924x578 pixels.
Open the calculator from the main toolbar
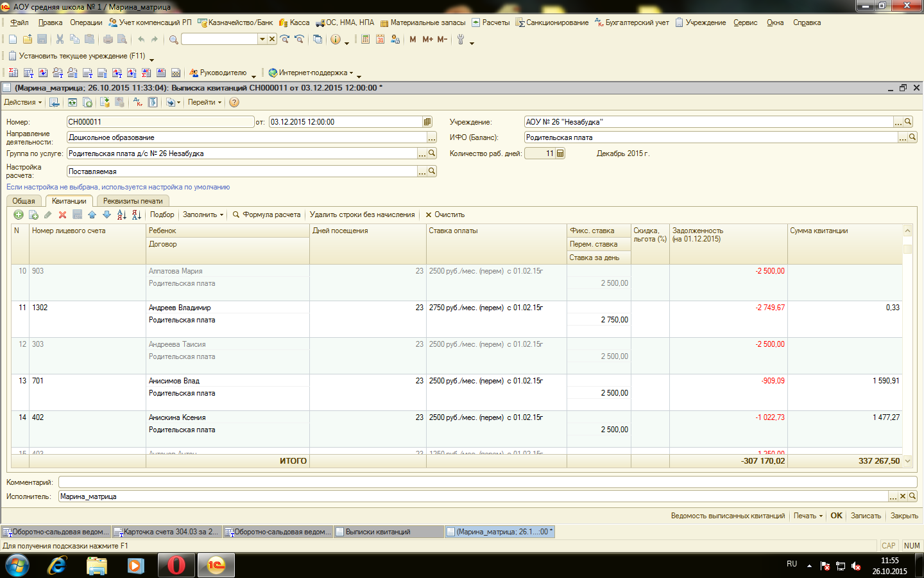[365, 39]
